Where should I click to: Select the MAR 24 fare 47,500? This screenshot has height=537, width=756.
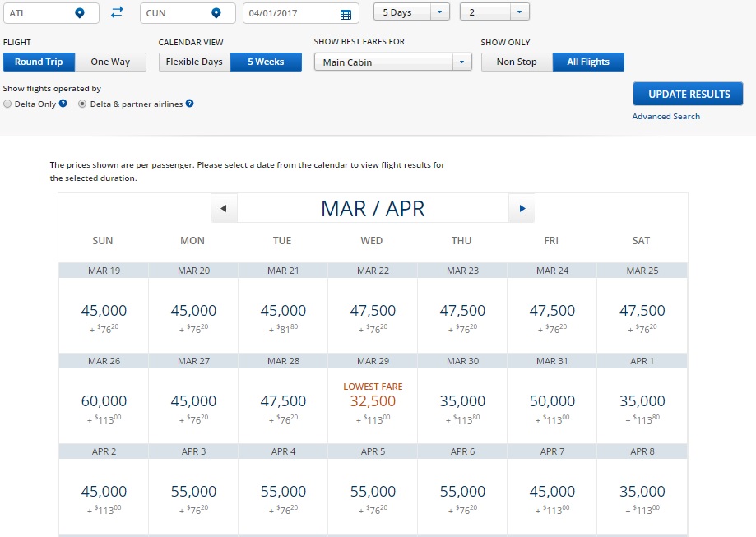click(x=552, y=315)
